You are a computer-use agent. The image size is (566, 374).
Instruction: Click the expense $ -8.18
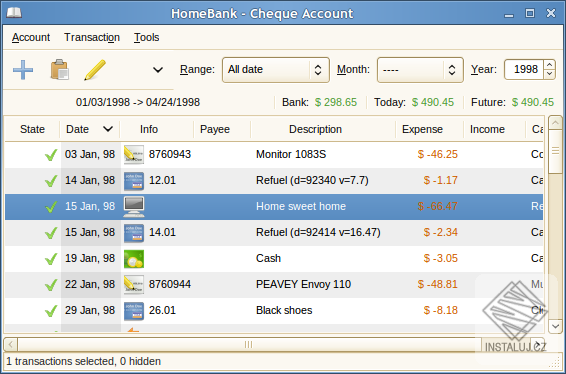click(x=440, y=310)
